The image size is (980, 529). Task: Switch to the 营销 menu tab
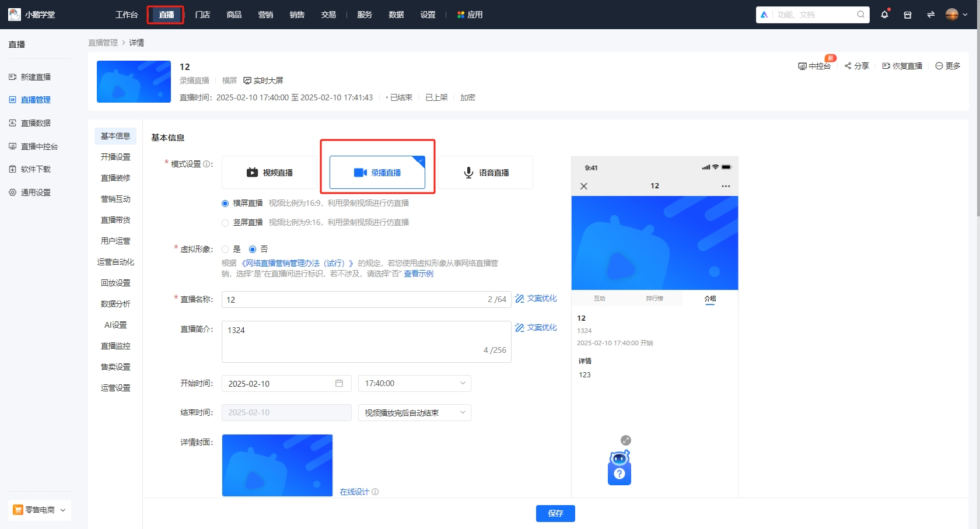(266, 15)
